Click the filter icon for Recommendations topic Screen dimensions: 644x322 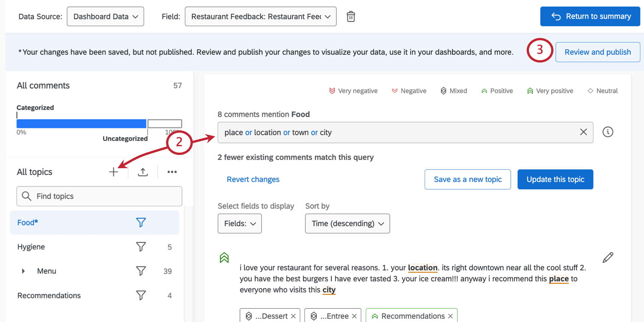point(141,295)
